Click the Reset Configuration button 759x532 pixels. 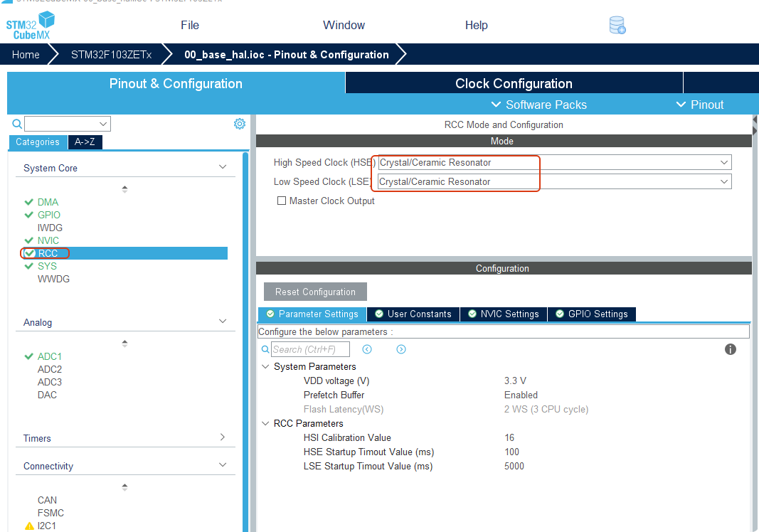[x=315, y=292]
